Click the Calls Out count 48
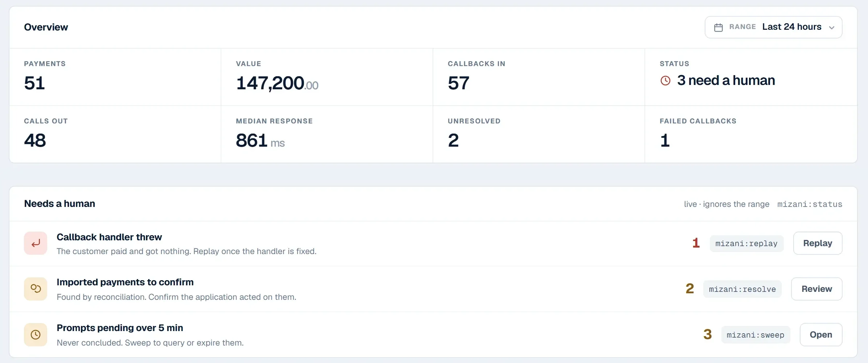The height and width of the screenshot is (363, 868). pyautogui.click(x=35, y=140)
